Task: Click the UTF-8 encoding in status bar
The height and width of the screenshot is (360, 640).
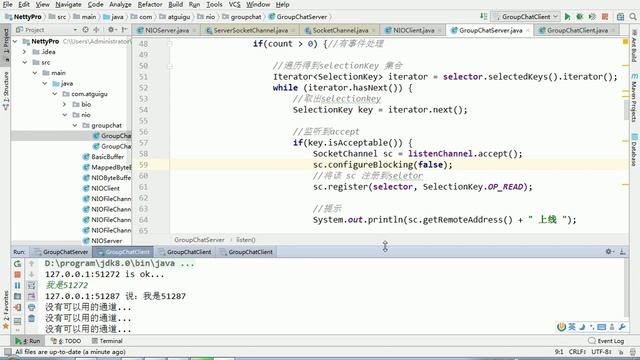Action: pos(601,351)
